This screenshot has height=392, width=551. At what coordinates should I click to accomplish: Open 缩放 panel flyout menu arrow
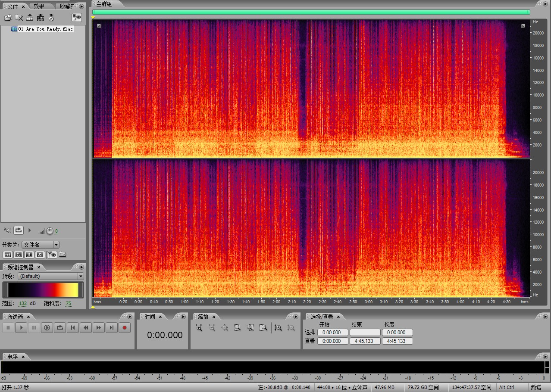click(x=296, y=317)
